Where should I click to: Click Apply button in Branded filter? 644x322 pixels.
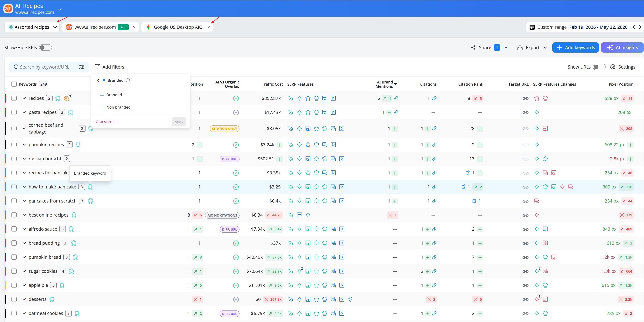point(179,122)
